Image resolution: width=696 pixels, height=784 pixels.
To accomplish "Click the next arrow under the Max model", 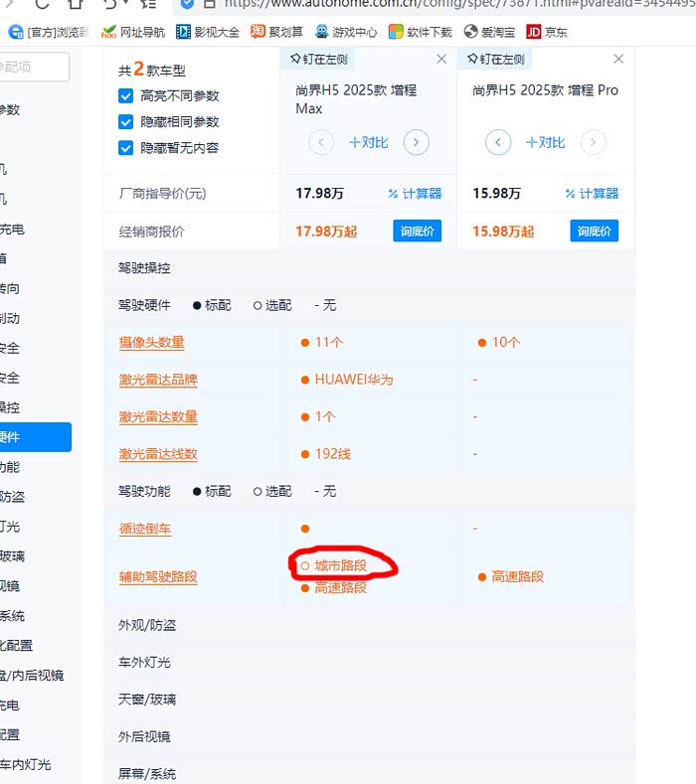I will [417, 143].
